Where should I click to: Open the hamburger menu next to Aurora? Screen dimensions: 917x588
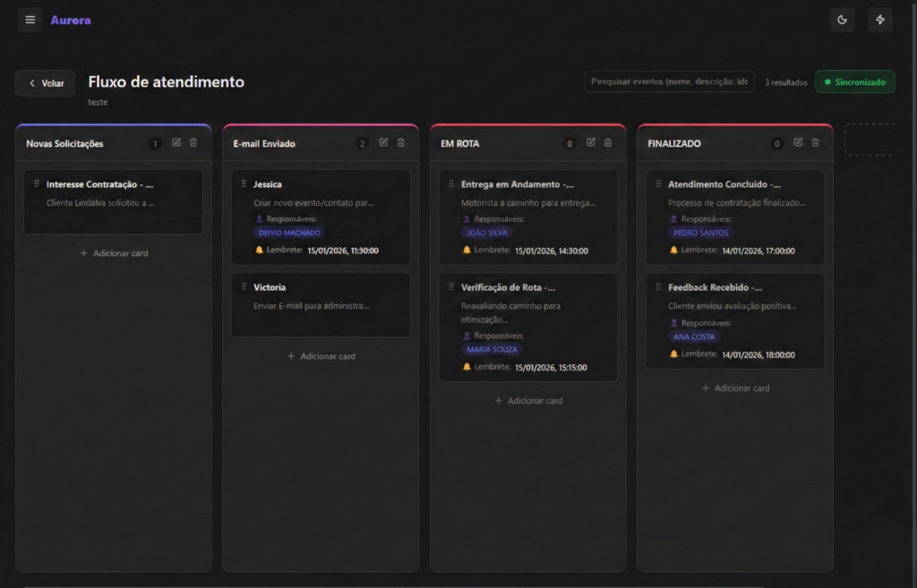click(x=30, y=20)
